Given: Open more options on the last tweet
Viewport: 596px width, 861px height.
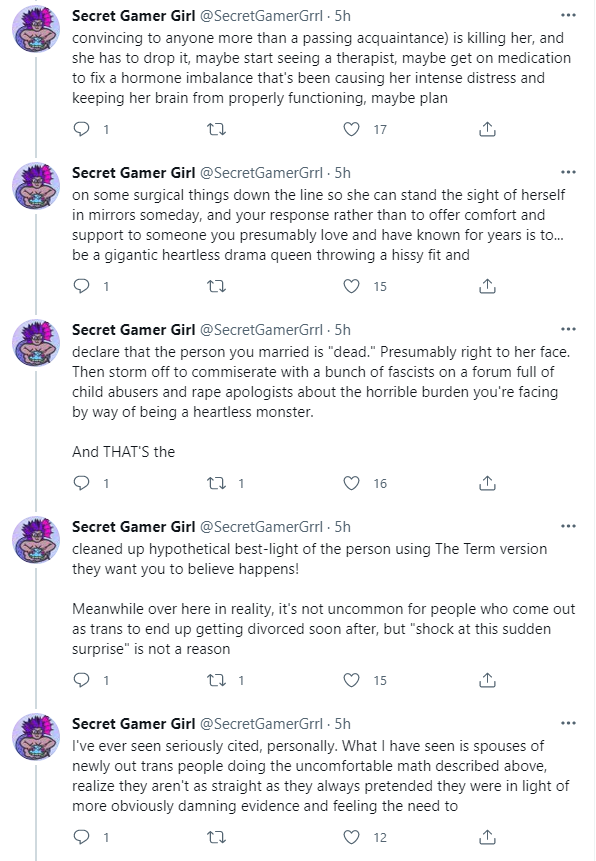Looking at the screenshot, I should click(568, 723).
